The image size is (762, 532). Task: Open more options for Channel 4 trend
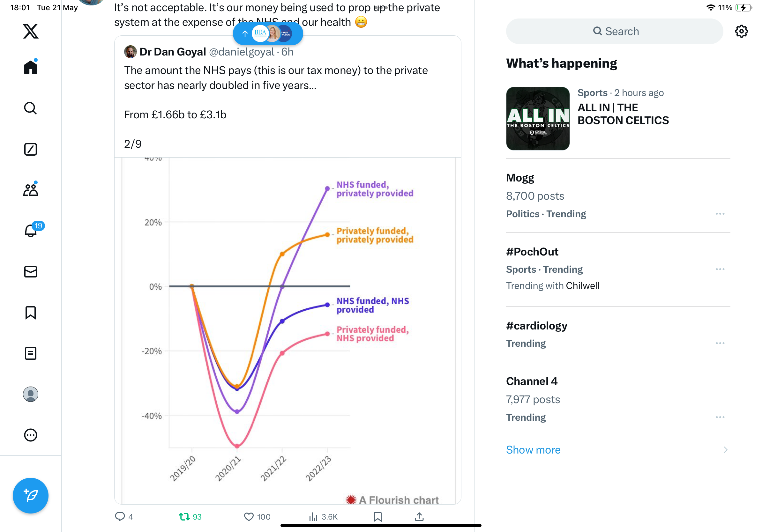(720, 417)
